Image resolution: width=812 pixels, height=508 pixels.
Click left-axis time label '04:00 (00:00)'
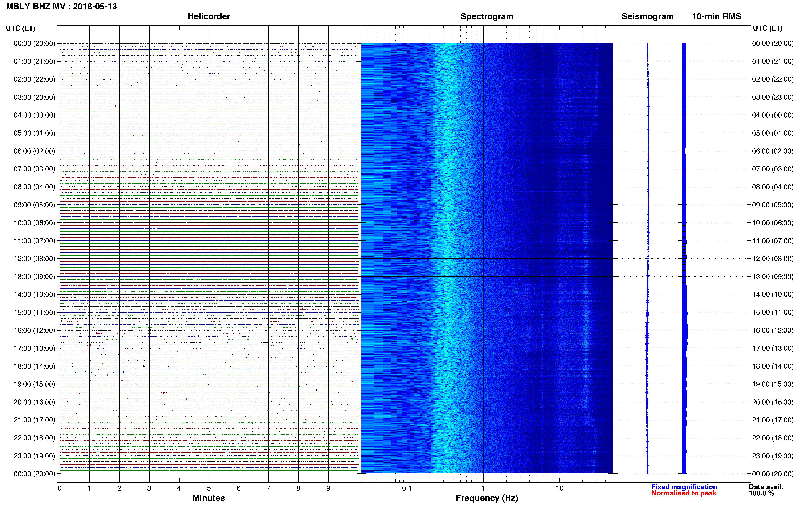click(x=34, y=115)
